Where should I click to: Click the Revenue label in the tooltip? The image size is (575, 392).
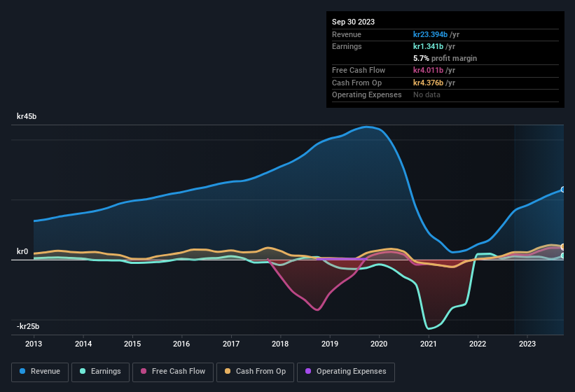pyautogui.click(x=347, y=34)
